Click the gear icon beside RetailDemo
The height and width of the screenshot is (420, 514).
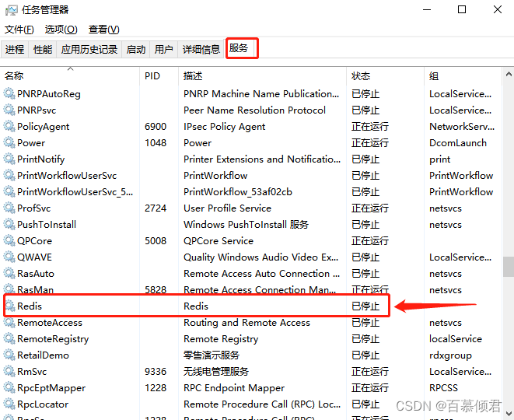click(x=9, y=355)
